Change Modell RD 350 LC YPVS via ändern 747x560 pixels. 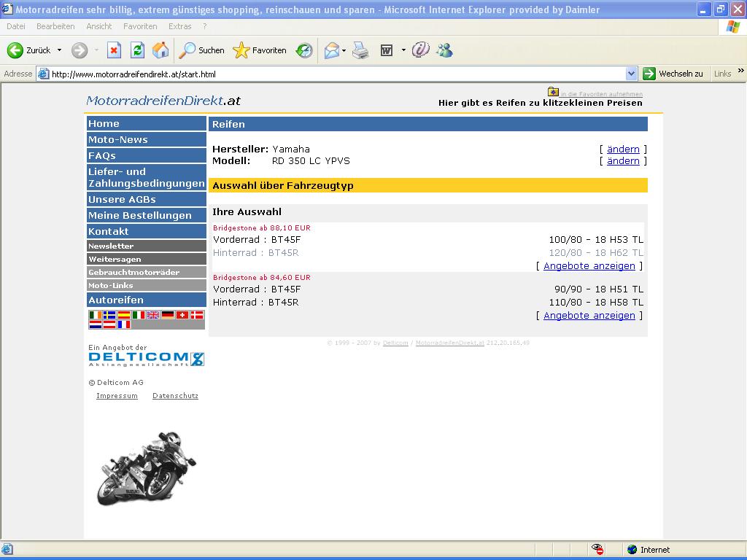point(623,161)
